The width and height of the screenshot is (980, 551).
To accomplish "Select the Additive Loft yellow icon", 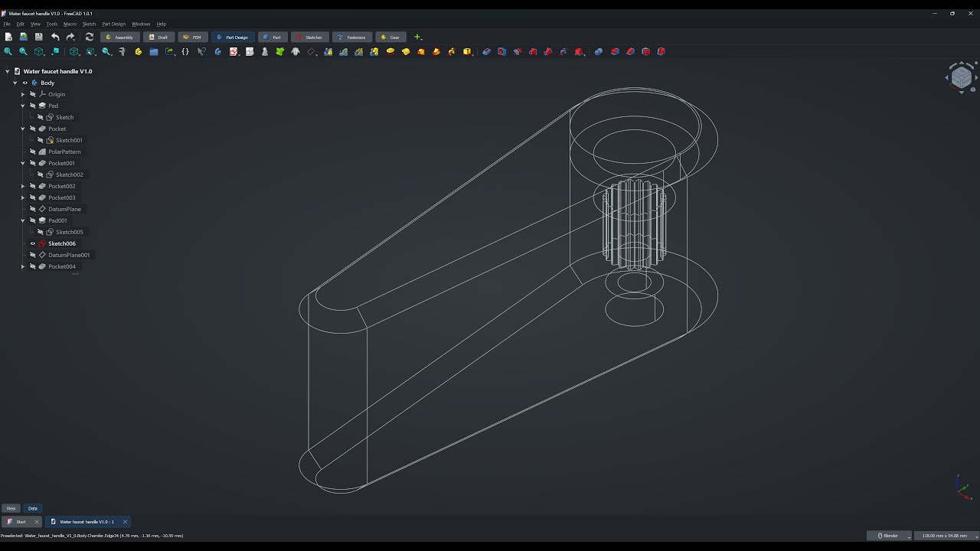I will [x=421, y=51].
